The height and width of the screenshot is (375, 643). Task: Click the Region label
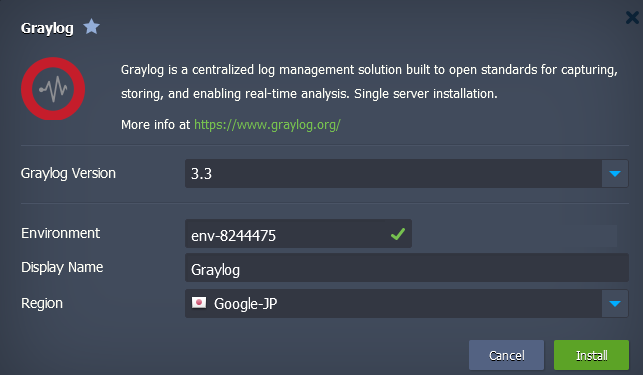pos(42,303)
